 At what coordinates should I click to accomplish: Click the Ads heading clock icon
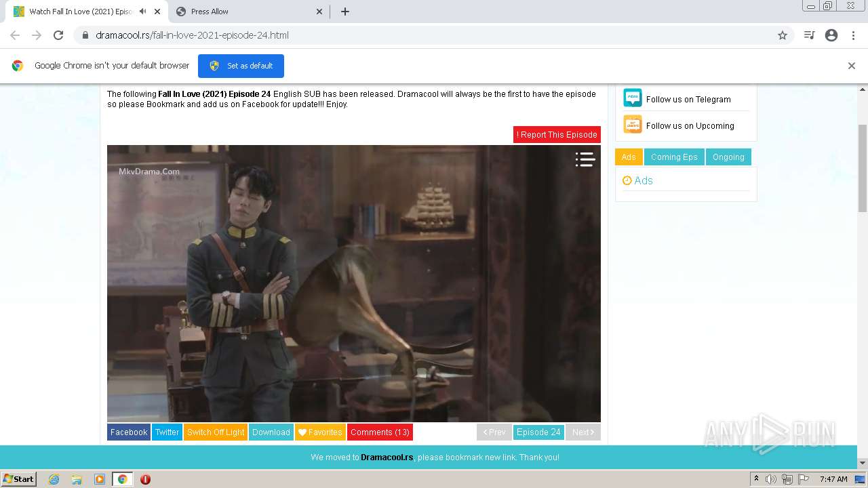tap(627, 180)
